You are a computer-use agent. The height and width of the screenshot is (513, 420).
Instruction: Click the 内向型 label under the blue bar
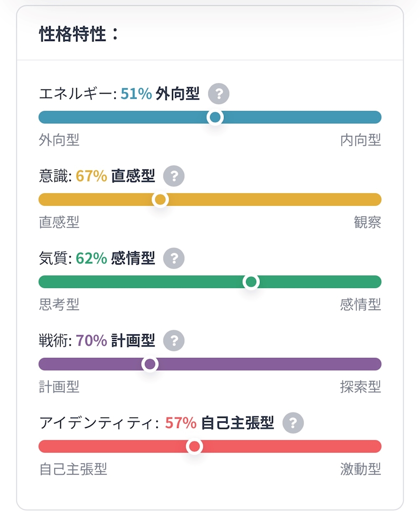pos(360,140)
